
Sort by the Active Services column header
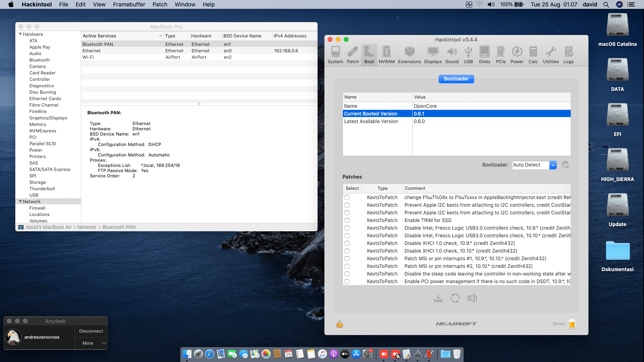point(122,36)
